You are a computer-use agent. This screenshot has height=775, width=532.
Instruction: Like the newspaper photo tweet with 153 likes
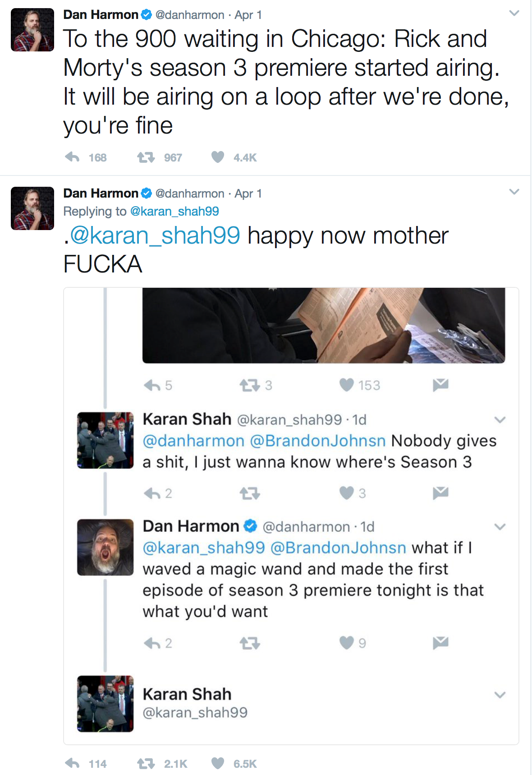[346, 385]
